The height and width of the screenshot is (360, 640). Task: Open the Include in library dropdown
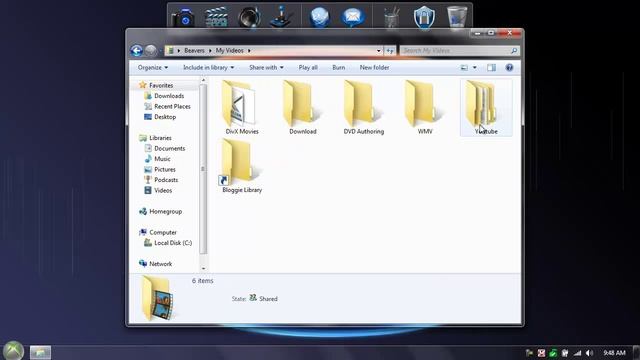208,67
